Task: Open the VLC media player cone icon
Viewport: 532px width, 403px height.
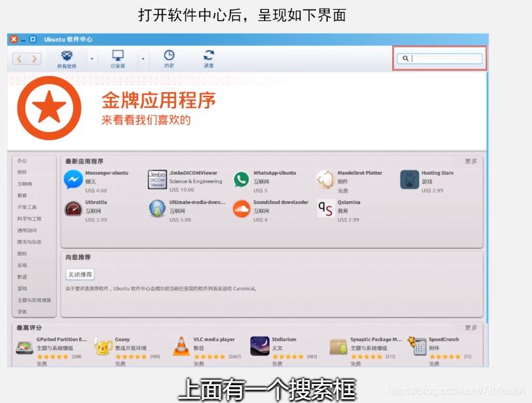Action: tap(181, 346)
